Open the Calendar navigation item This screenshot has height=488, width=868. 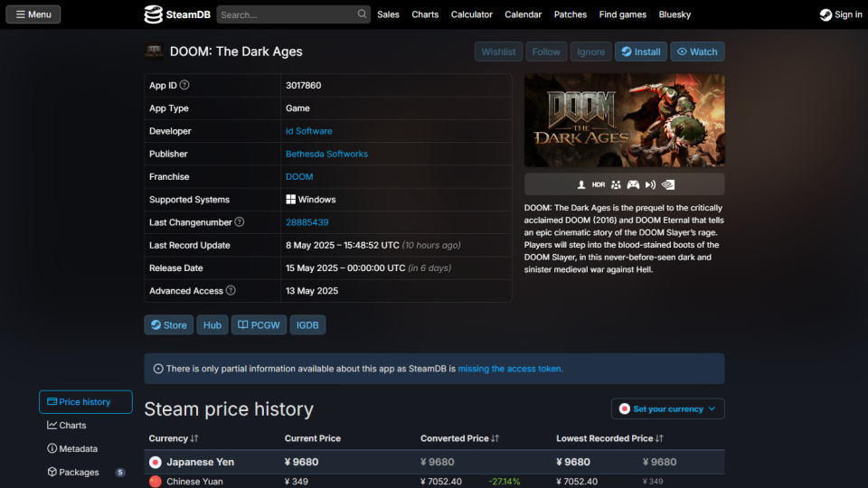tap(524, 14)
